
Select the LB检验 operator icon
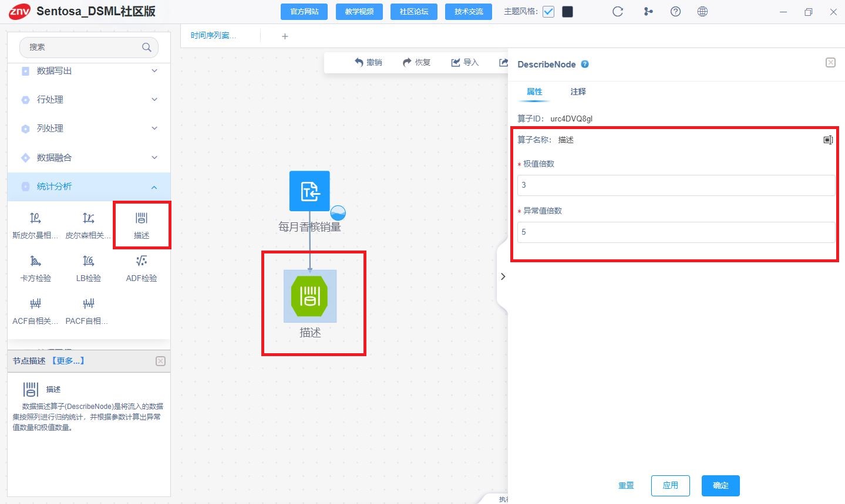[x=88, y=261]
